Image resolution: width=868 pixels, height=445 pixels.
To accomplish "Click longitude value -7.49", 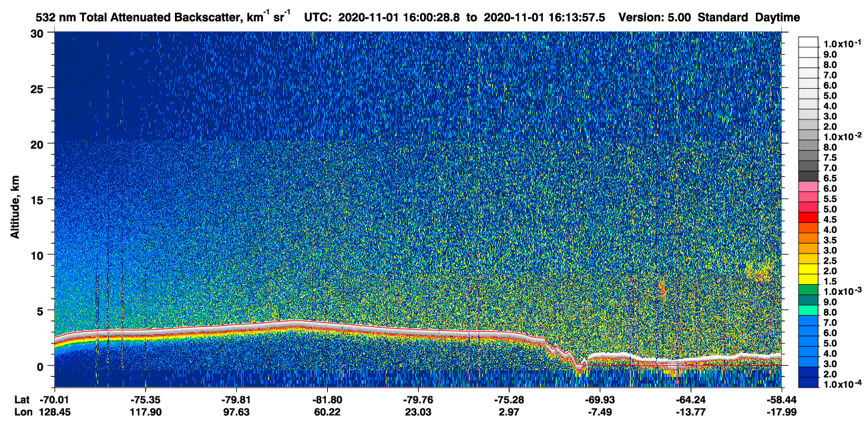I will (x=600, y=412).
